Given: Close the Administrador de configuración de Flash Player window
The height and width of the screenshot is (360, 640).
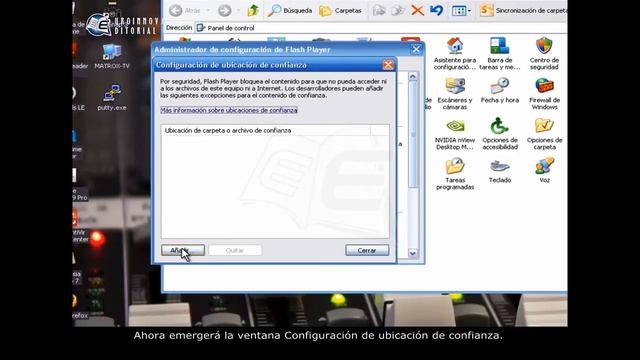Looking at the screenshot, I should tap(416, 49).
